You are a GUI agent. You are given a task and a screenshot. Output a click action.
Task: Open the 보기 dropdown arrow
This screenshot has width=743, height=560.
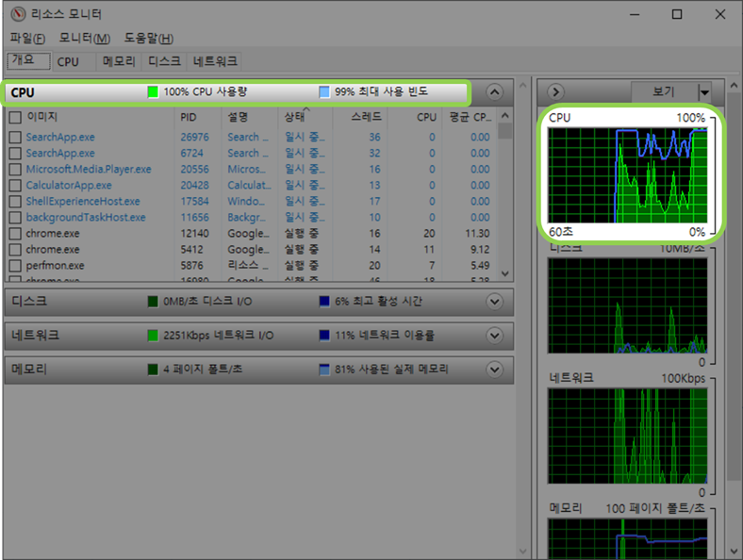point(704,91)
